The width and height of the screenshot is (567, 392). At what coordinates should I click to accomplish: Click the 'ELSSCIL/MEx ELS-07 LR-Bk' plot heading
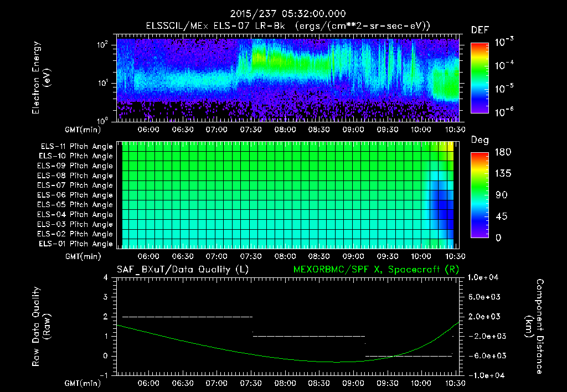215,26
